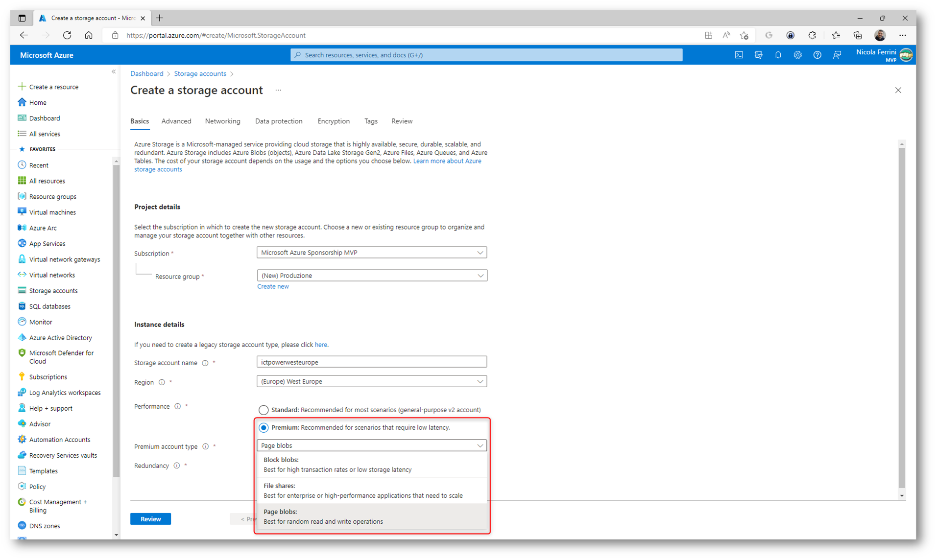Expand the Region dropdown

[x=371, y=381]
